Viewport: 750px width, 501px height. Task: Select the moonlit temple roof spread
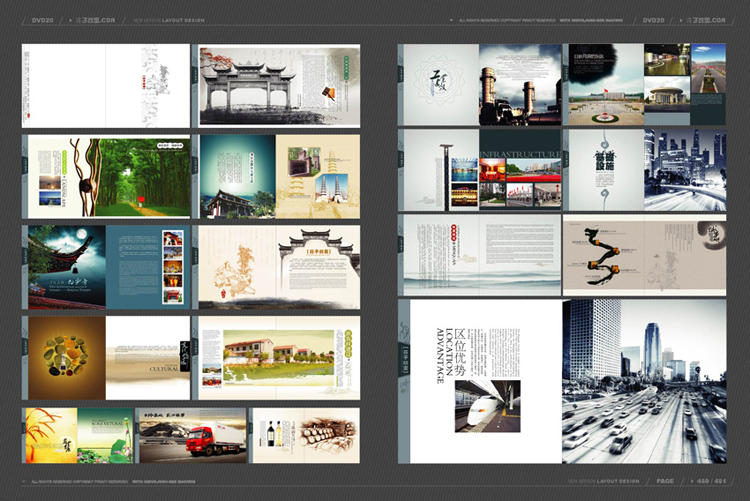(107, 267)
